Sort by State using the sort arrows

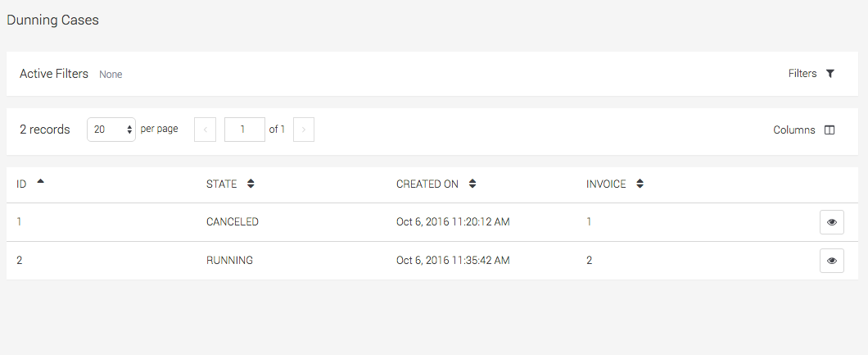tap(251, 184)
